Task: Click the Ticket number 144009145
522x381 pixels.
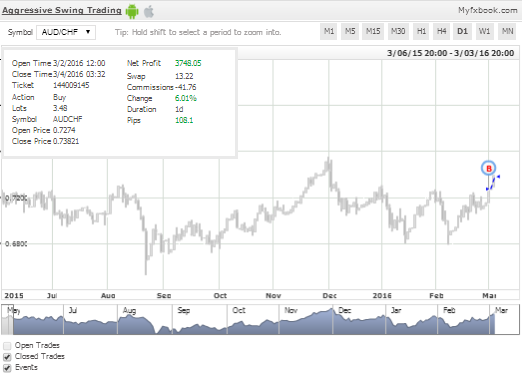Action: coord(71,85)
